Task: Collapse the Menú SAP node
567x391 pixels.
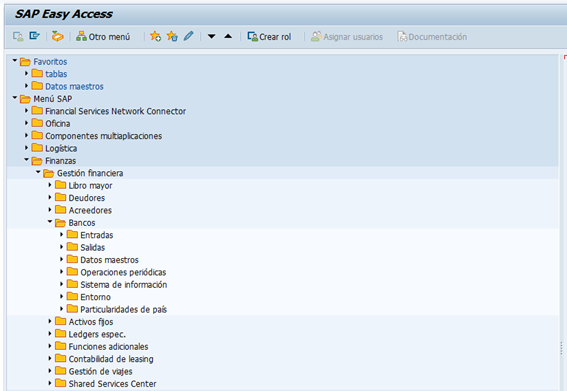Action: (x=15, y=98)
